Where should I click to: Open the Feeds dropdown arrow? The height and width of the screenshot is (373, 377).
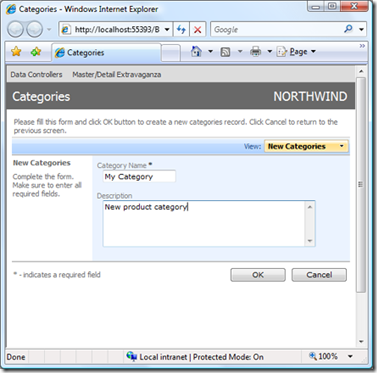tap(240, 52)
